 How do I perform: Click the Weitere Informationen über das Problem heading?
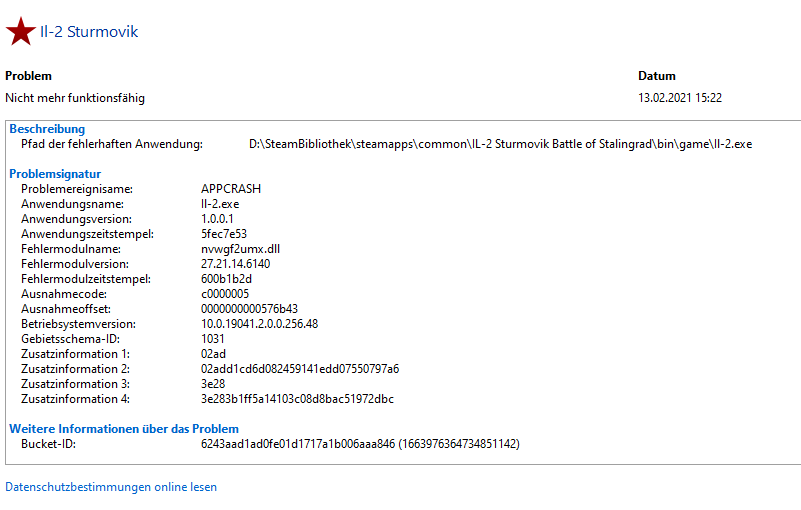[124, 429]
